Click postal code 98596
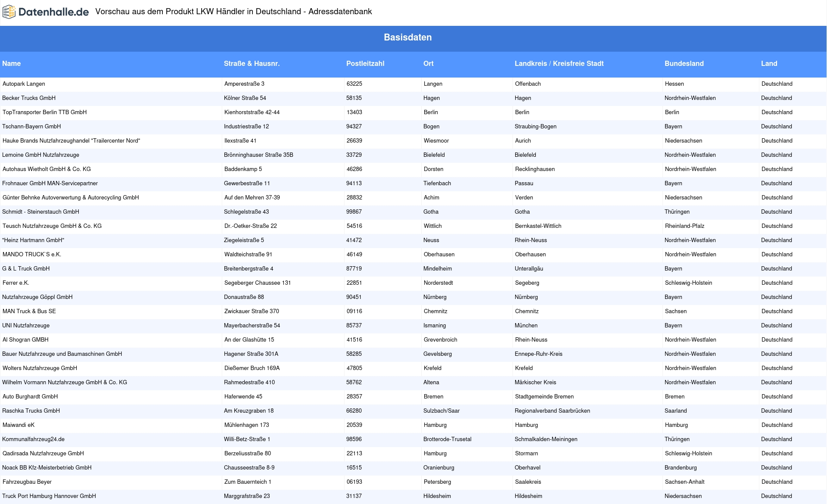 tap(354, 439)
